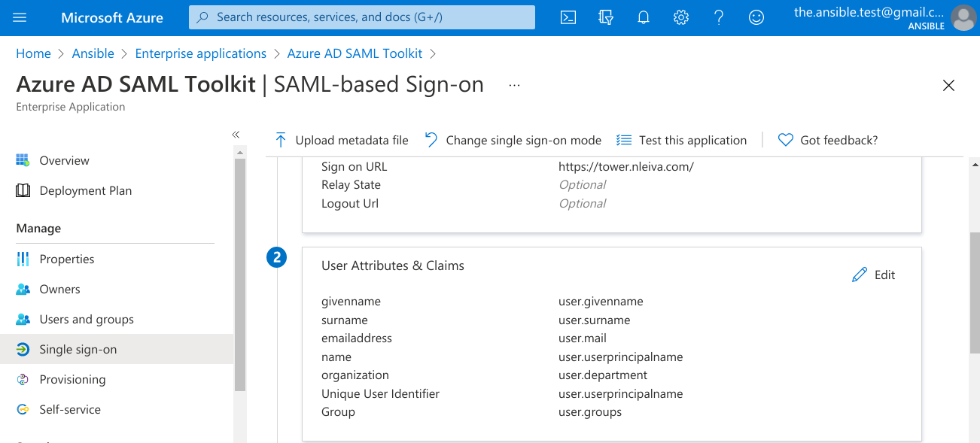Go to Users and groups

86,320
